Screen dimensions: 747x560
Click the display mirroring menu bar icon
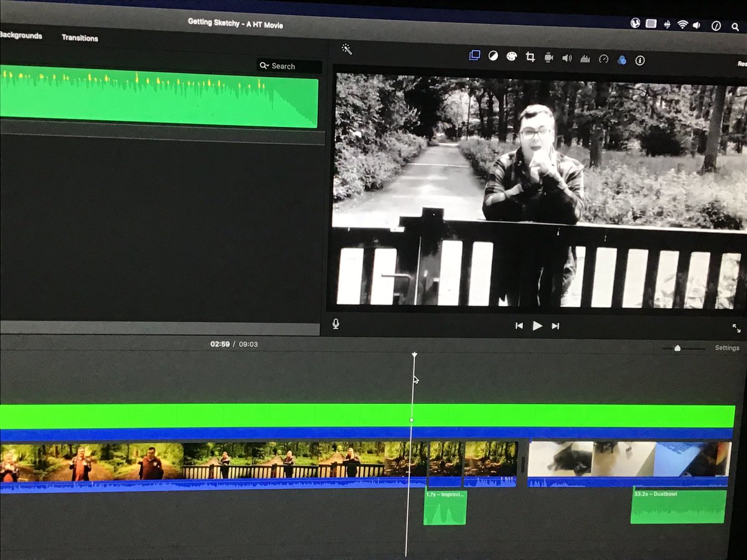[651, 24]
